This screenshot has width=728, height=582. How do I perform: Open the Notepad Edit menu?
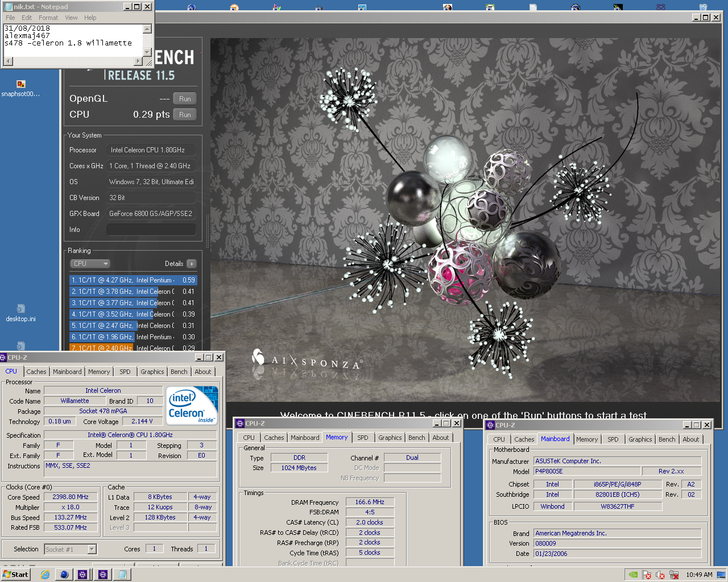point(27,18)
